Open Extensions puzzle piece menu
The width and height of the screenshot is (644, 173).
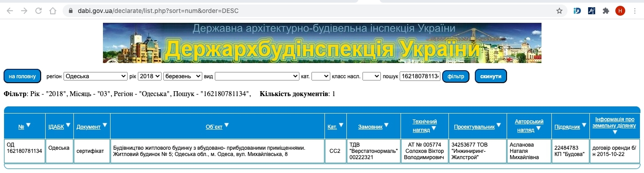tap(606, 10)
